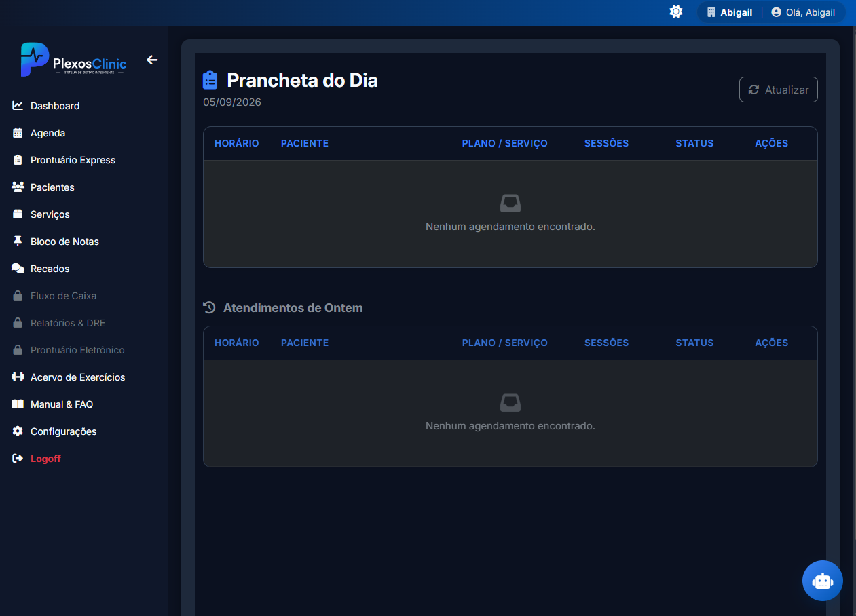Image resolution: width=856 pixels, height=616 pixels.
Task: Open Configurações settings page
Action: (63, 431)
